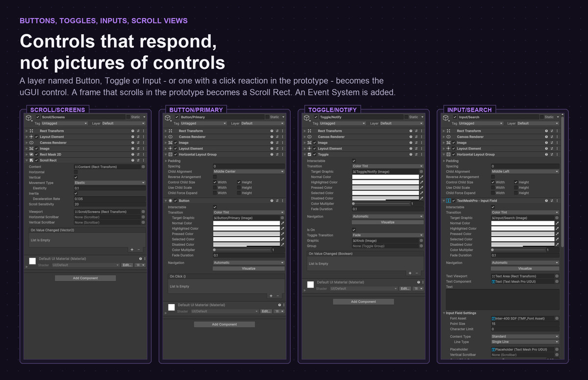Viewport: 588px width, 380px height.
Task: Click material Edit button in Toggle/Notify
Action: tap(405, 289)
